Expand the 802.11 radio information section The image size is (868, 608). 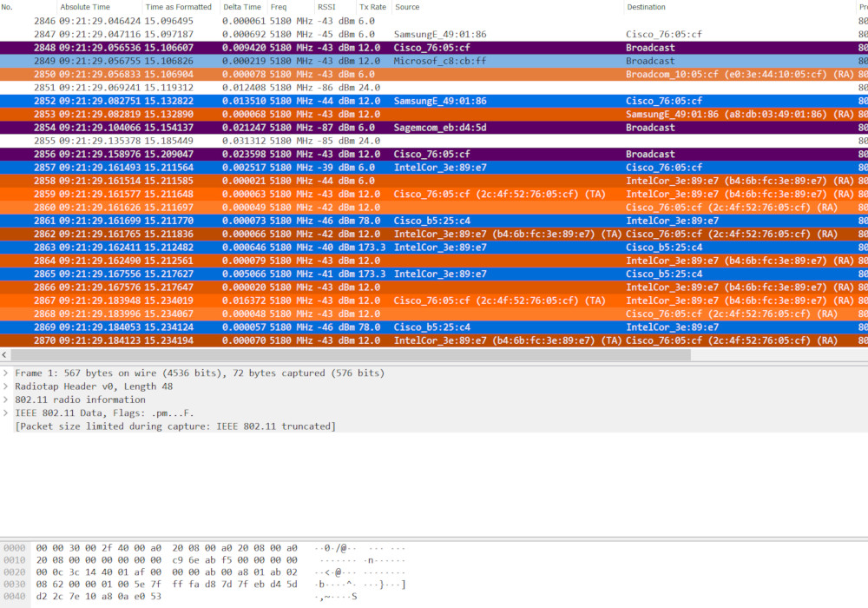click(6, 400)
